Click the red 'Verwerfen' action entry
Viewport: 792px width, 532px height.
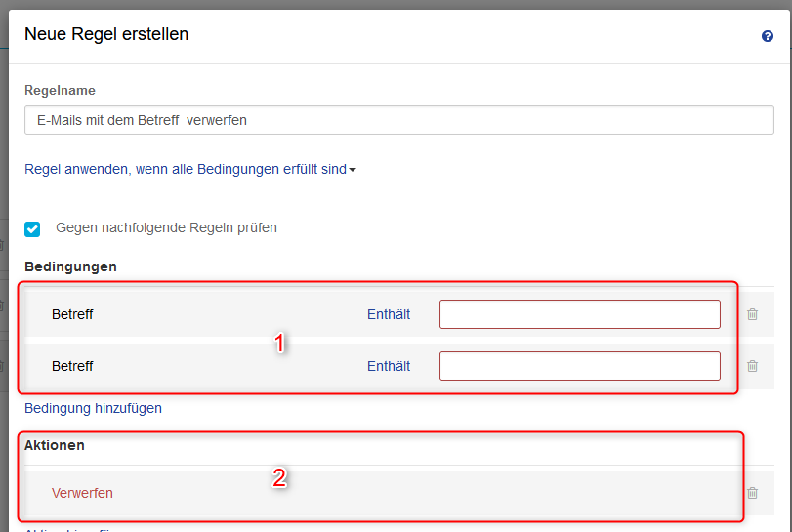[x=82, y=493]
